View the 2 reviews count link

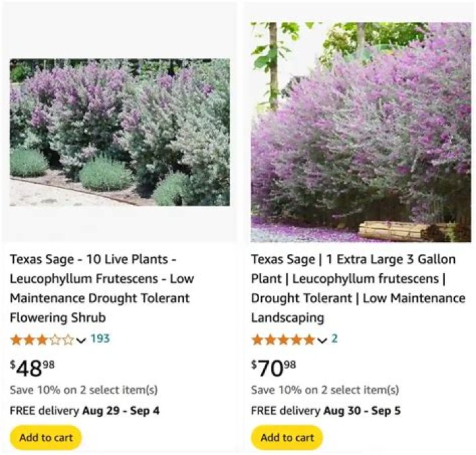(x=335, y=339)
